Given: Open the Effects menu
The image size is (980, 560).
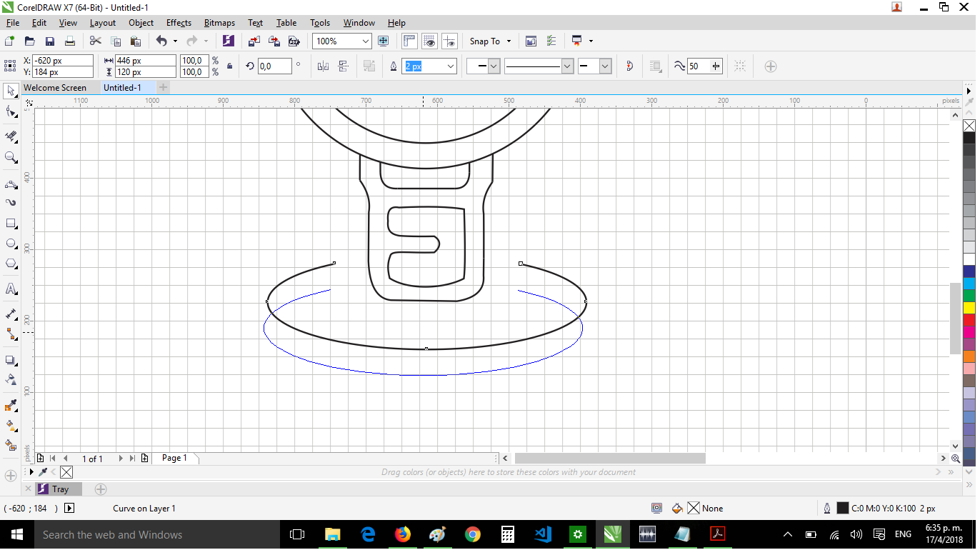Looking at the screenshot, I should [x=179, y=23].
